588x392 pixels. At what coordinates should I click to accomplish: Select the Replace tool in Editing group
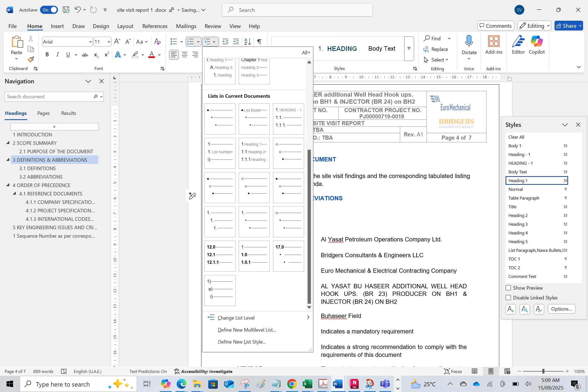439,49
